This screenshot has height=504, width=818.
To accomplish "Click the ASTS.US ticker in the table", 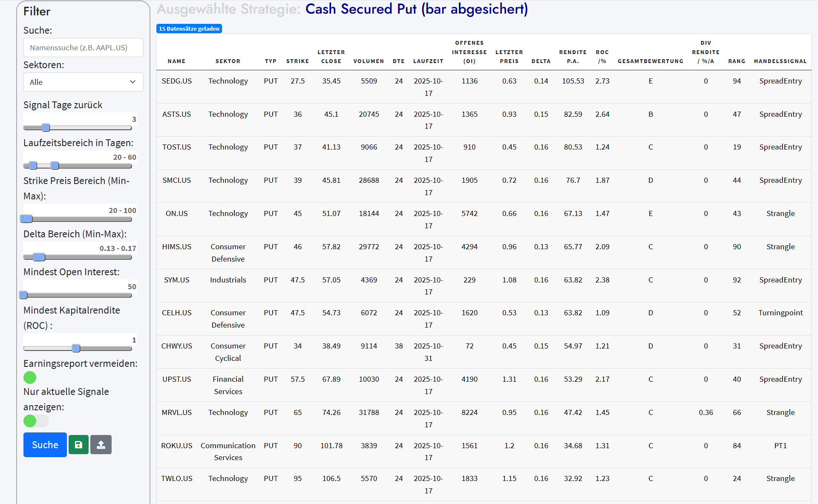I will 176,114.
